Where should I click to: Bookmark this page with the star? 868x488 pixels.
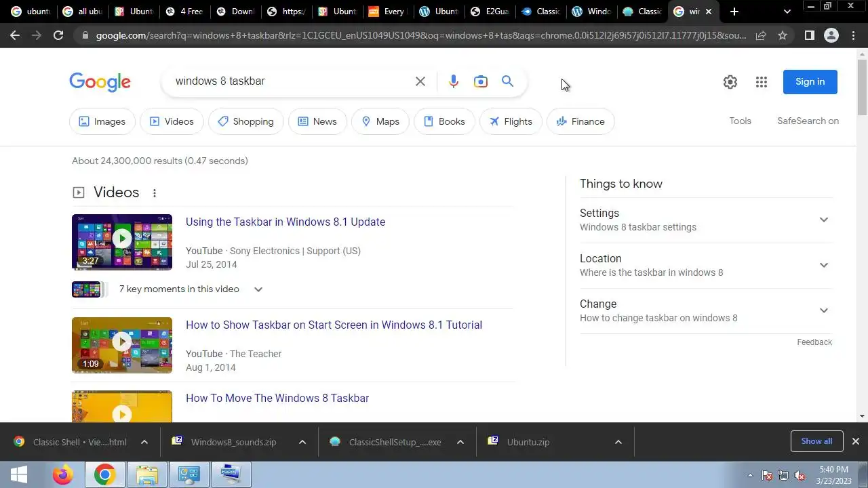[x=783, y=35]
